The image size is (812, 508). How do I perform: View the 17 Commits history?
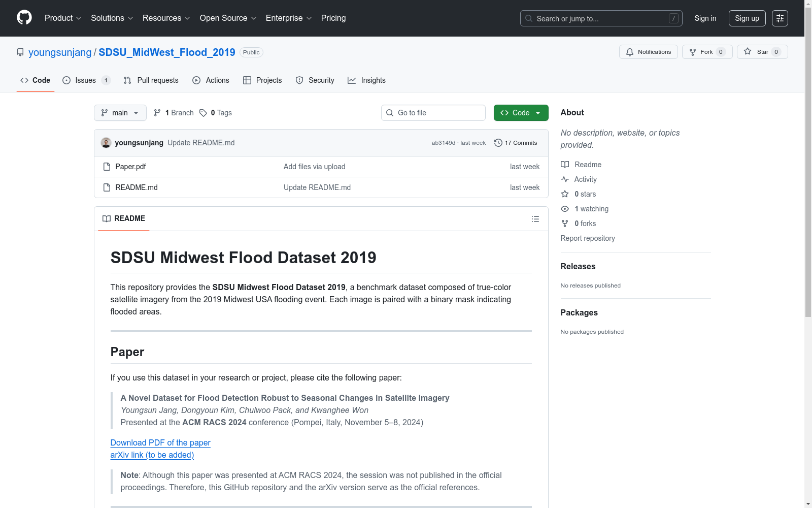click(516, 143)
